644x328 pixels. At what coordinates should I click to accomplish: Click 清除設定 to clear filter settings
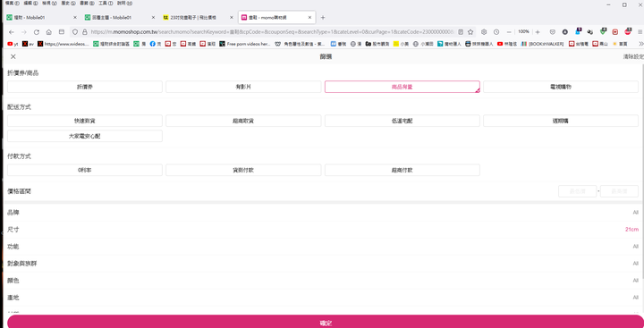[x=633, y=56]
